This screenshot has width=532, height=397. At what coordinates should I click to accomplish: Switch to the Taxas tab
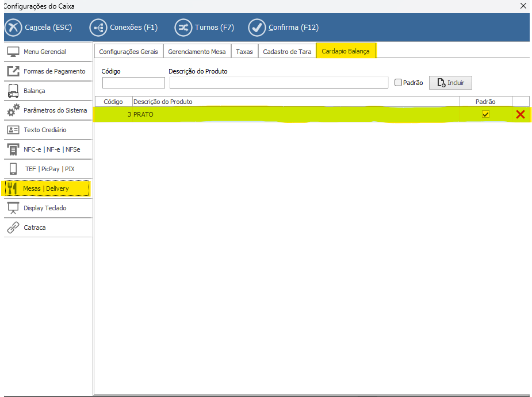244,52
